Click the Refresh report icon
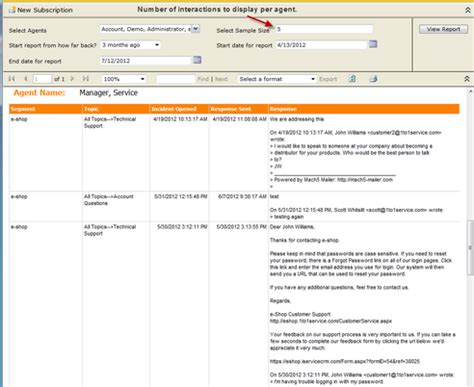Screen dimensions: 474x387 click(352, 79)
